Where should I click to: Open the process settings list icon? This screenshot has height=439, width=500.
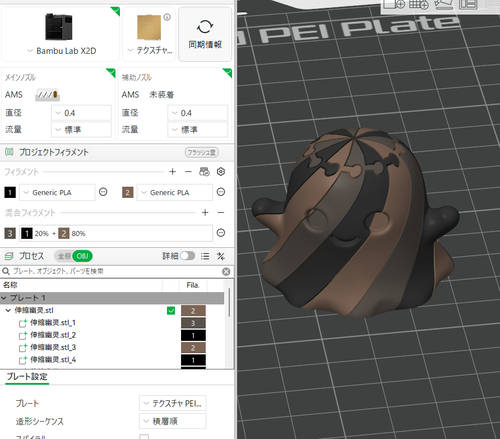click(205, 256)
